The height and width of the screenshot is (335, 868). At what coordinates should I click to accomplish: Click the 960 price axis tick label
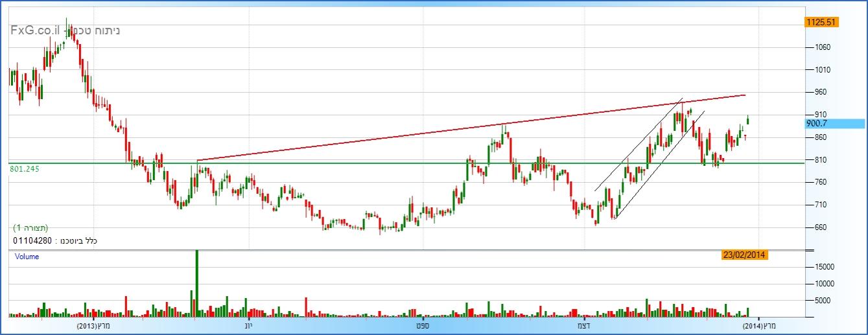[825, 92]
